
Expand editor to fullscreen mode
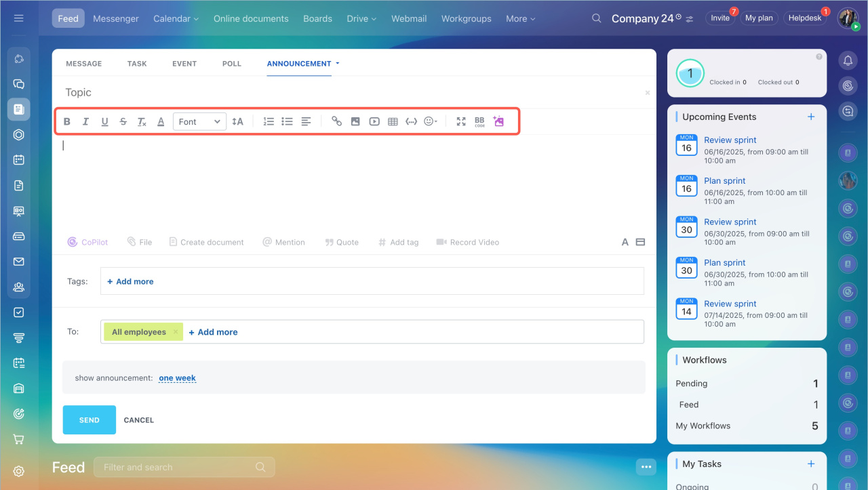461,121
